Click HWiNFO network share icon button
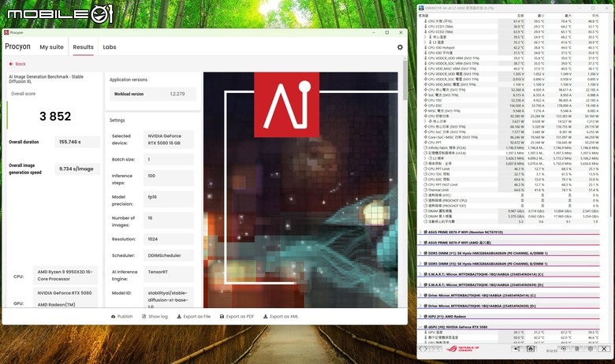Image resolution: width=615 pixels, height=364 pixels. pyautogui.click(x=517, y=348)
